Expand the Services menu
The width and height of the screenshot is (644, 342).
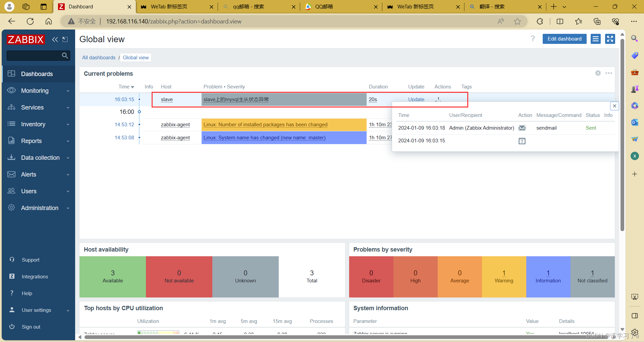(x=39, y=108)
